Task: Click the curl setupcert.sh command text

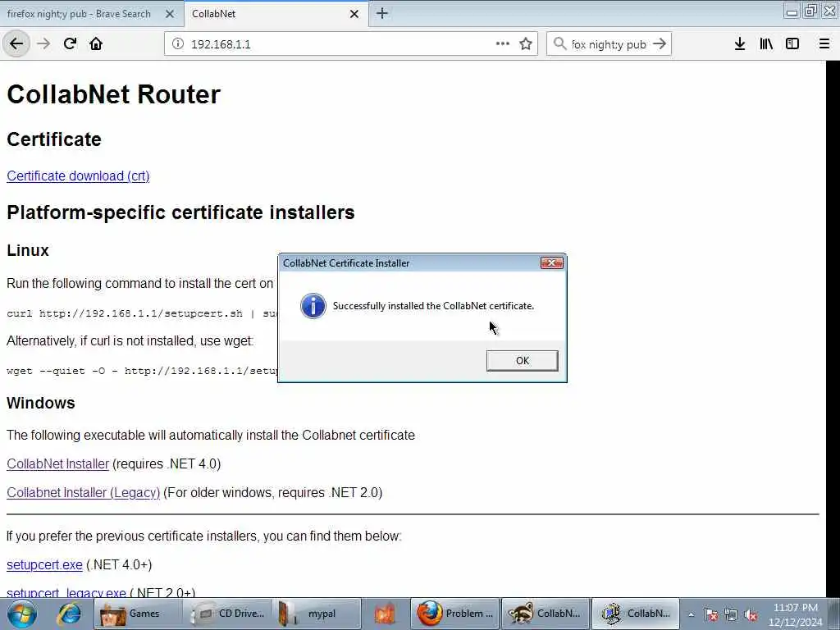Action: [142, 313]
